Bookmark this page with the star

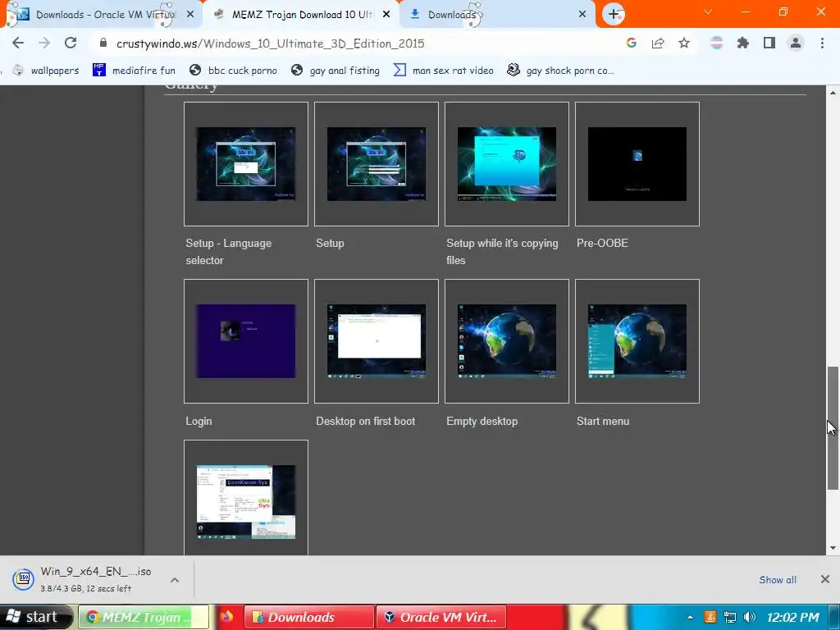tap(684, 43)
